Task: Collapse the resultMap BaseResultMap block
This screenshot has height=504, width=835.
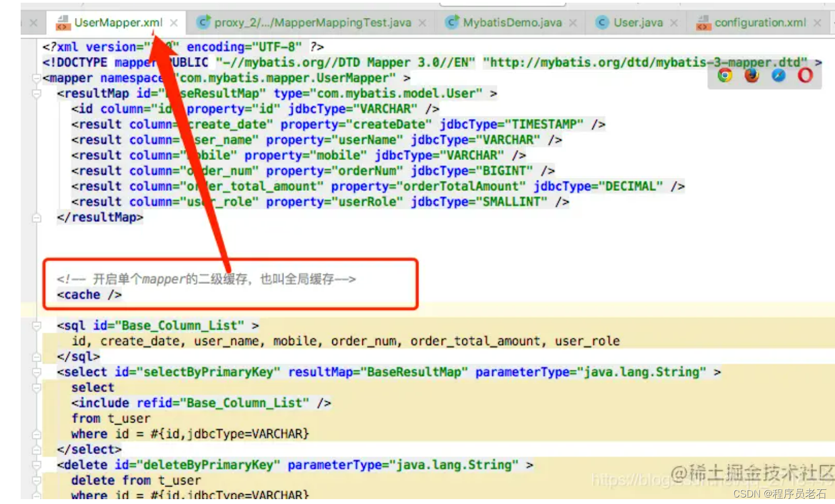Action: click(36, 94)
